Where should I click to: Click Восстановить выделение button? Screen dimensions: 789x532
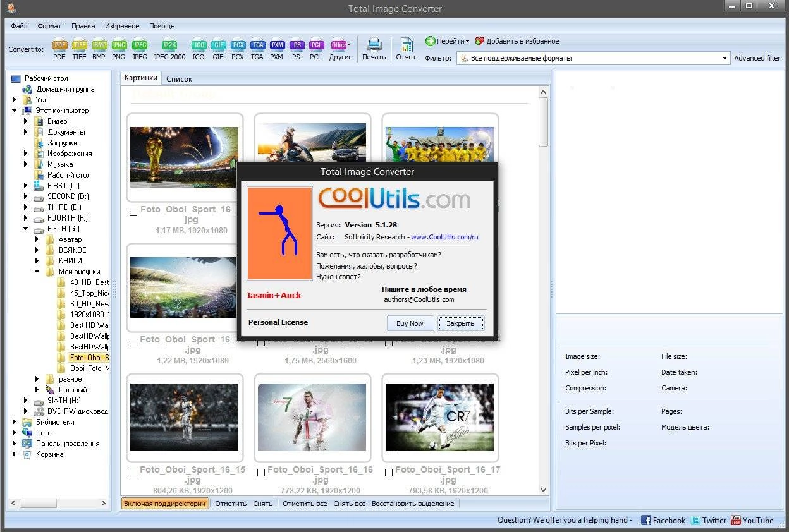click(x=413, y=504)
